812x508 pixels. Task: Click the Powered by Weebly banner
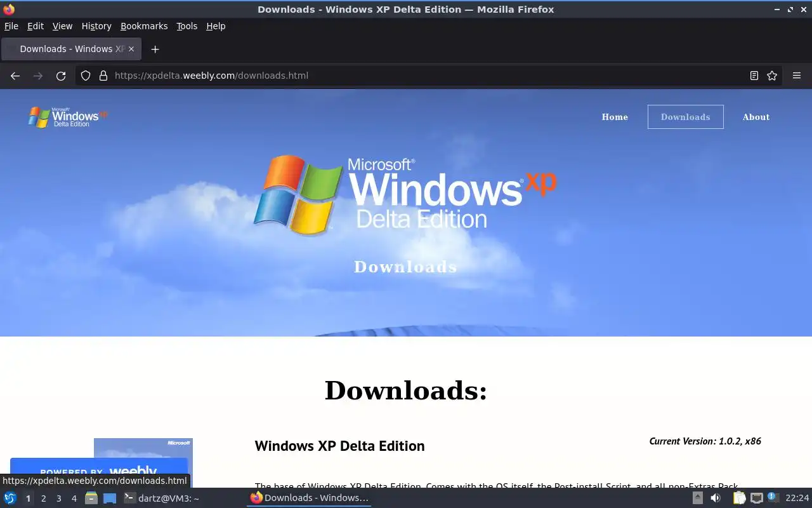(99, 472)
